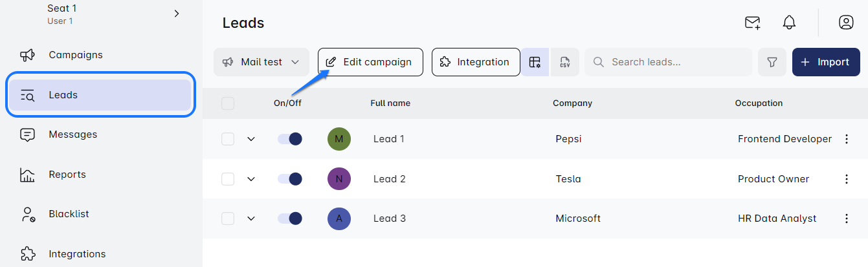Open notifications bell icon
The height and width of the screenshot is (267, 868).
(788, 23)
